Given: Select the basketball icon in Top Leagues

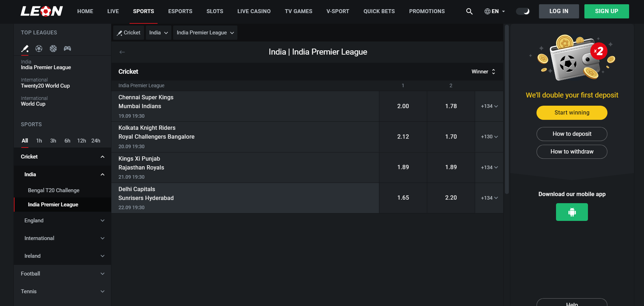Looking at the screenshot, I should coord(53,49).
